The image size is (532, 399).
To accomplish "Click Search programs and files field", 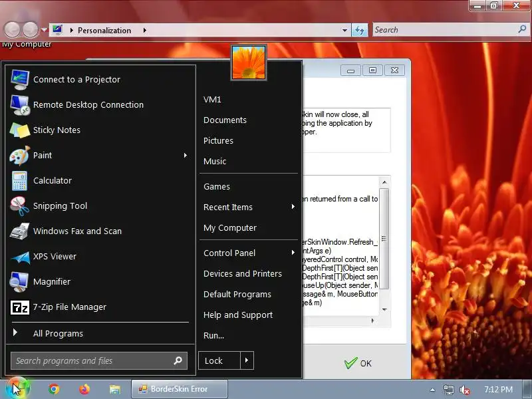I will (x=98, y=360).
